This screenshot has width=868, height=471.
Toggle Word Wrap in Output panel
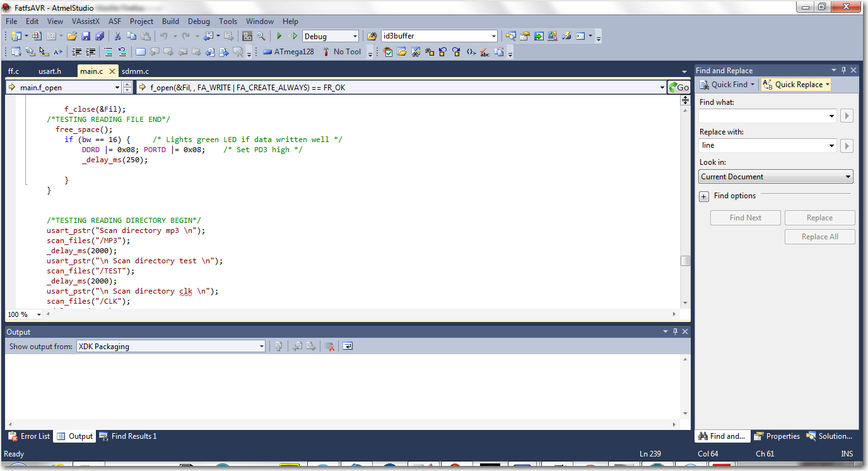pyautogui.click(x=348, y=346)
